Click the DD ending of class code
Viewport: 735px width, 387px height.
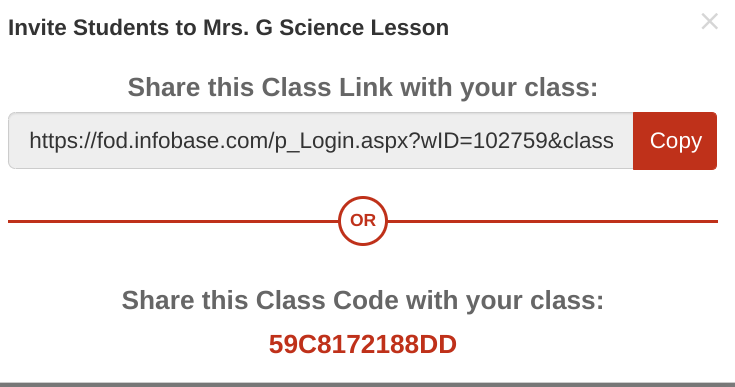pyautogui.click(x=438, y=345)
